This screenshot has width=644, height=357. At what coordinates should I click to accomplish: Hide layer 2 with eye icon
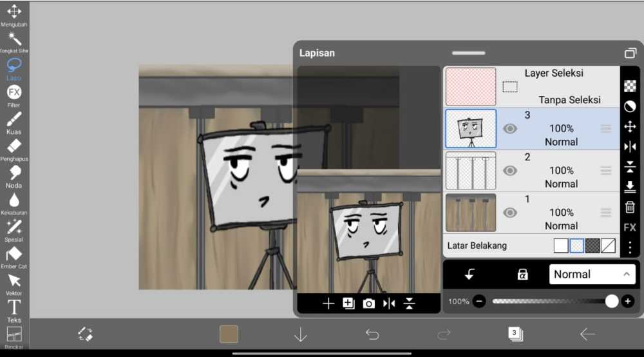point(509,171)
